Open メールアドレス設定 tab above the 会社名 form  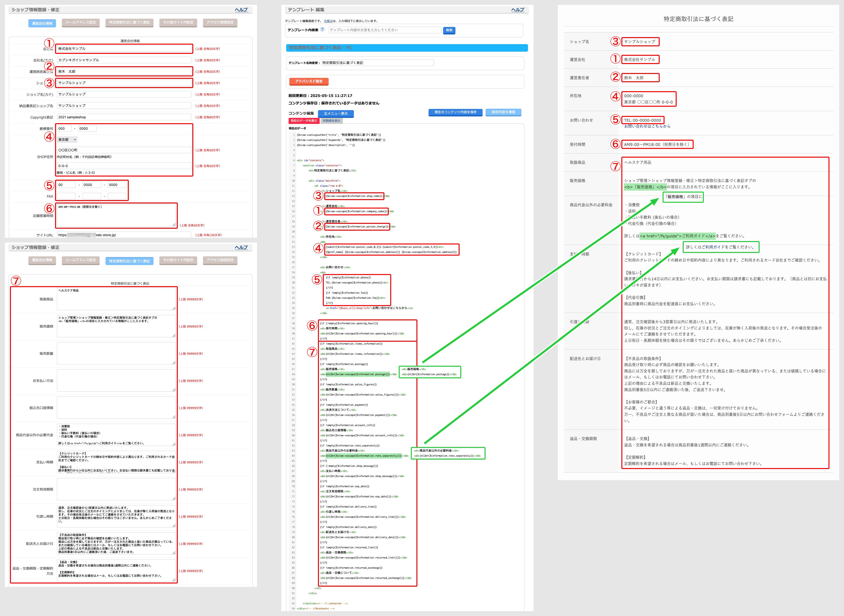pyautogui.click(x=81, y=22)
